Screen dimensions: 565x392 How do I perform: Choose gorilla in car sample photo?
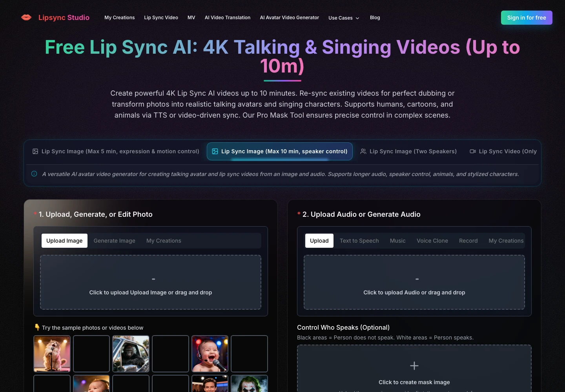tap(131, 354)
